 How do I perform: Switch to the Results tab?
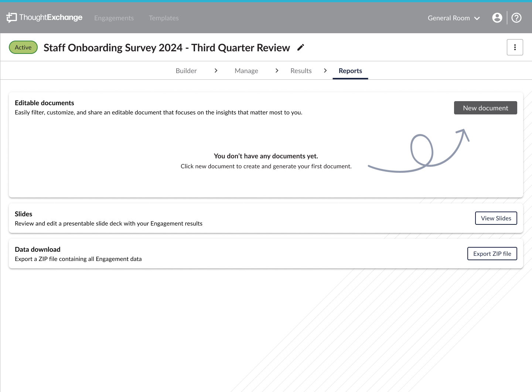301,71
